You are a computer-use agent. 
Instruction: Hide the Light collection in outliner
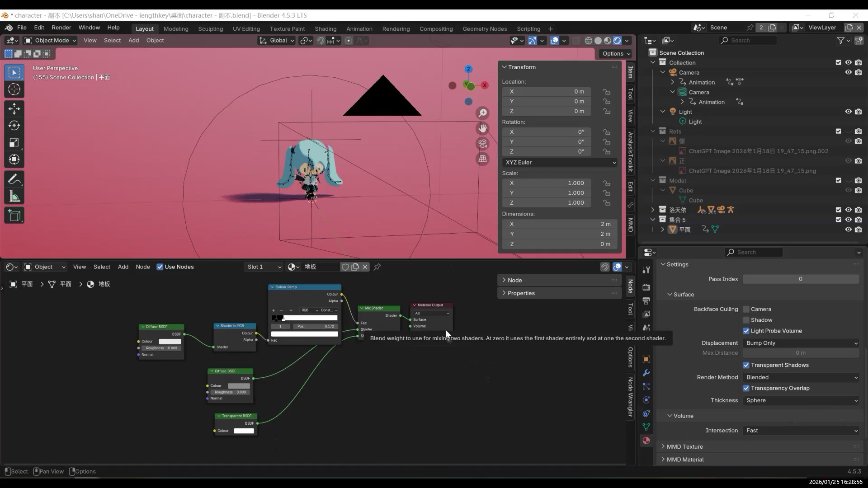(x=848, y=112)
